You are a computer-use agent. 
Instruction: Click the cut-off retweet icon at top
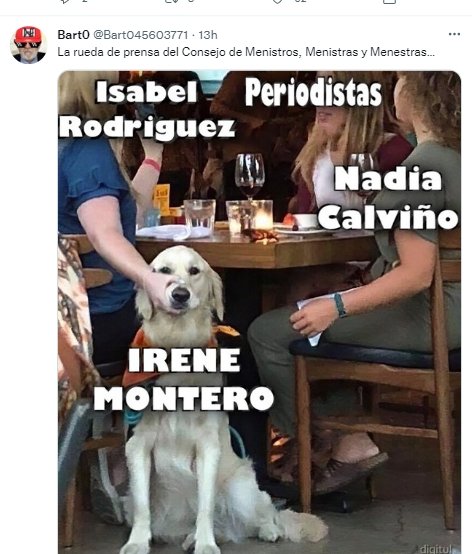pyautogui.click(x=170, y=1)
